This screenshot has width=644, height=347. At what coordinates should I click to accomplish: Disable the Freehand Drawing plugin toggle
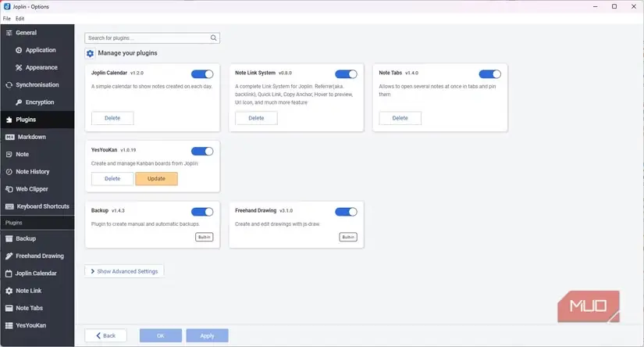click(x=346, y=212)
